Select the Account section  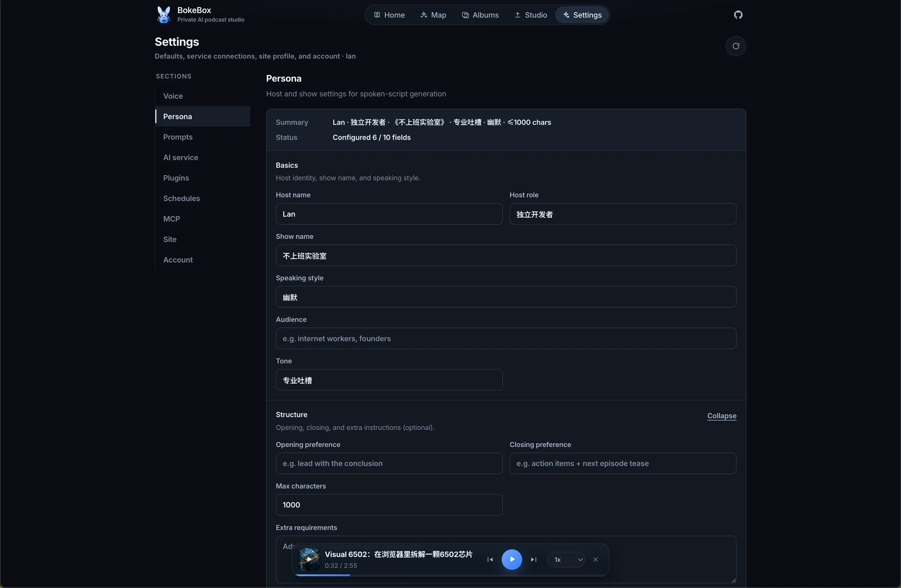click(x=203, y=260)
